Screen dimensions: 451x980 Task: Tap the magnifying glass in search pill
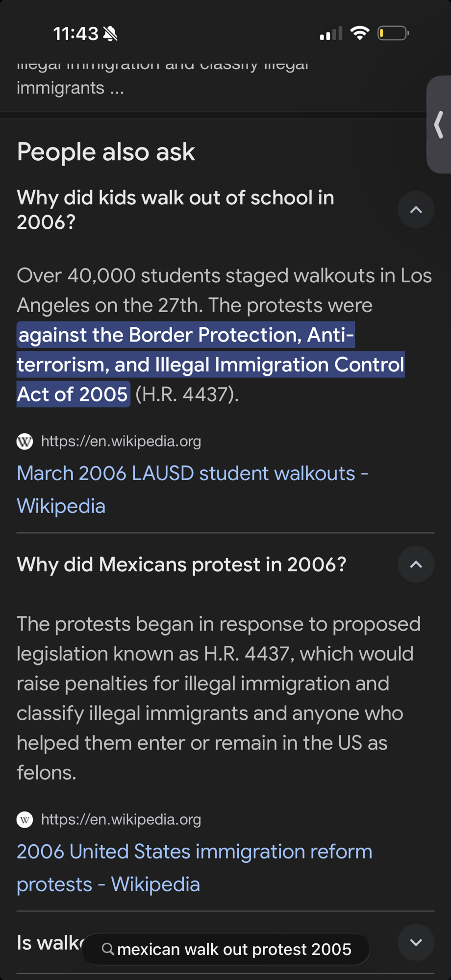pos(108,950)
